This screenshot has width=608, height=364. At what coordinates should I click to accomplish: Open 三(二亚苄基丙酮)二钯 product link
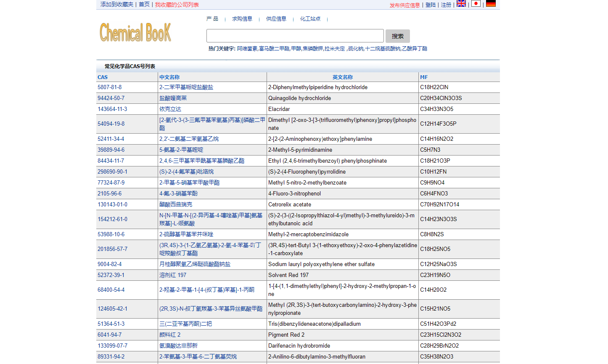[x=185, y=324]
